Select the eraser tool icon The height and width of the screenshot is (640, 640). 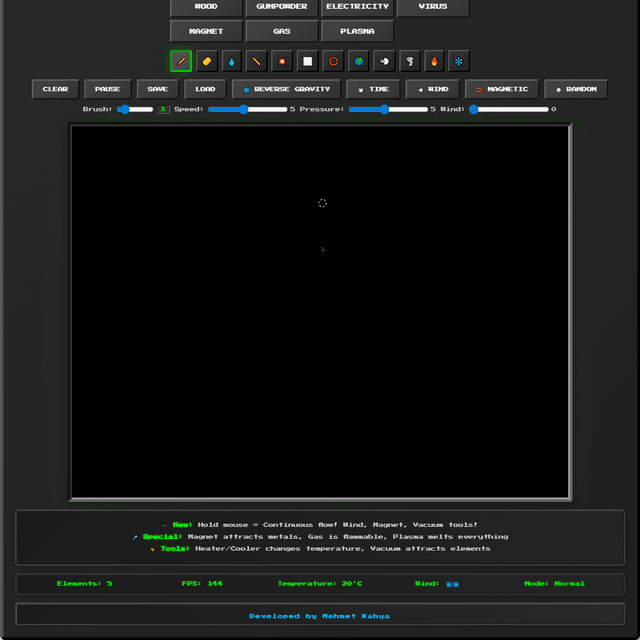207,61
